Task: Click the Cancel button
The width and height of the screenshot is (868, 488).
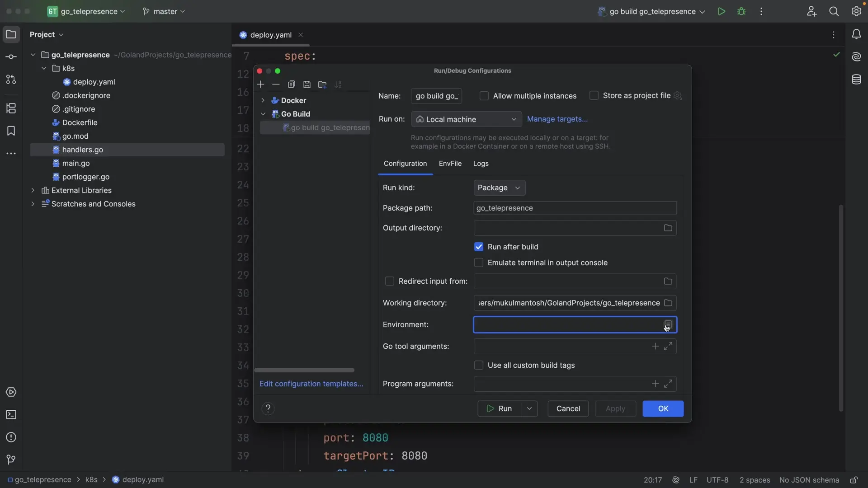Action: [x=568, y=408]
